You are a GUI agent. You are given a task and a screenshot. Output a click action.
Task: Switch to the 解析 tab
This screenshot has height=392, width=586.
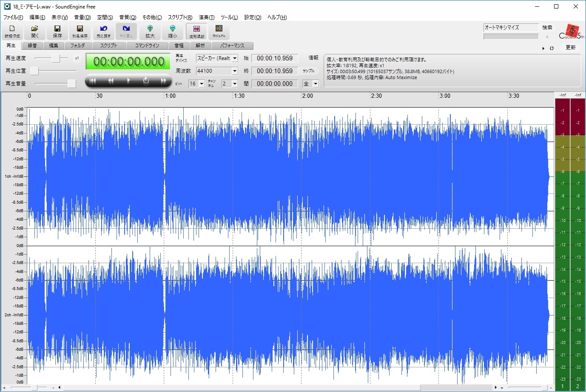(200, 45)
